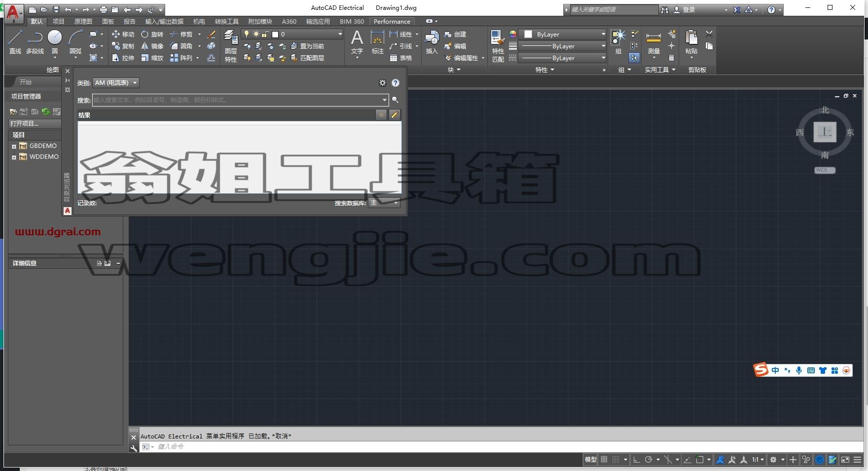Open catalog browser settings gear

(382, 83)
